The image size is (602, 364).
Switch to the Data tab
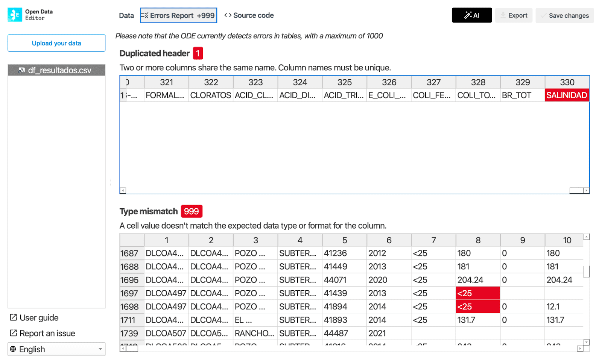(126, 15)
